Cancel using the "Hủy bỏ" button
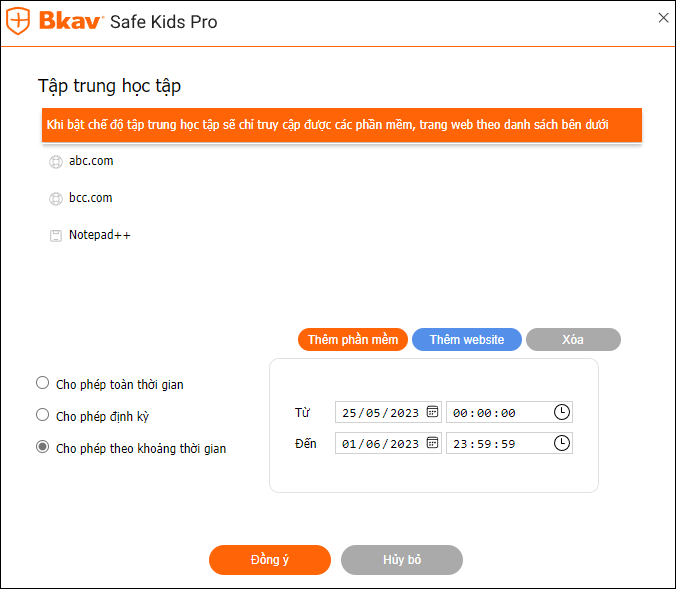 point(402,560)
